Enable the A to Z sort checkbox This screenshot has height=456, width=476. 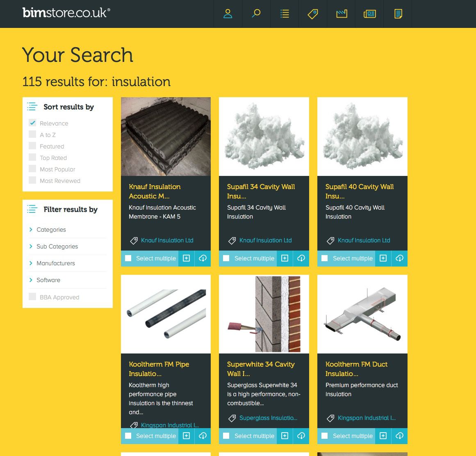[x=32, y=135]
